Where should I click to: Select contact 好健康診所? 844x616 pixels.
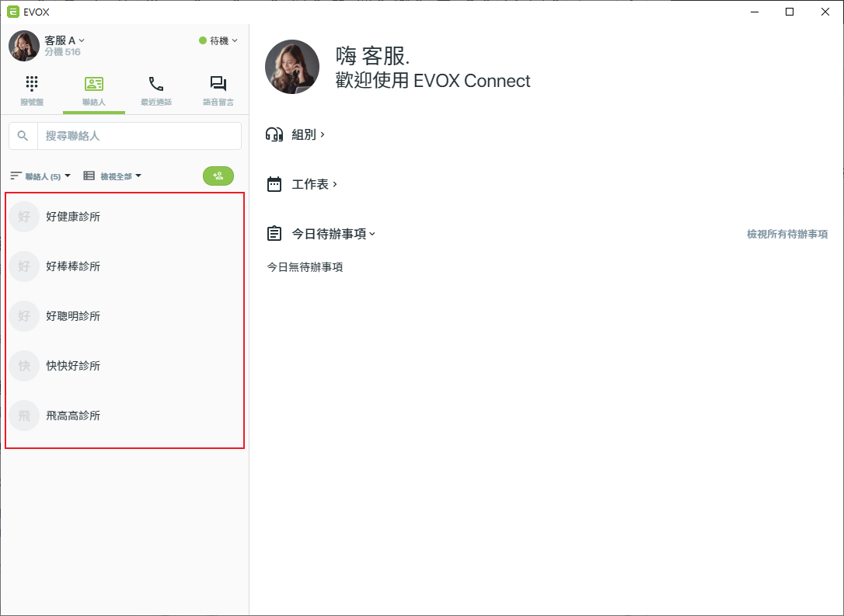pos(125,216)
